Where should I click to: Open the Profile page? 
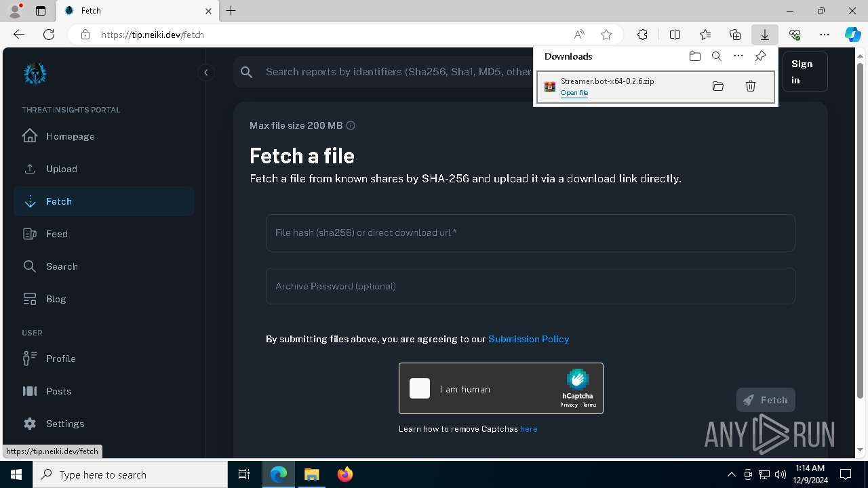[x=104, y=359]
